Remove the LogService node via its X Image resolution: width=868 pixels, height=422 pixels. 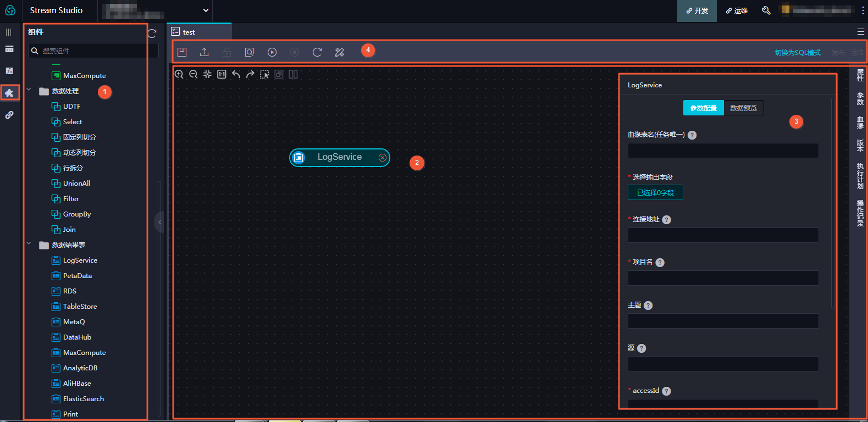(x=383, y=158)
